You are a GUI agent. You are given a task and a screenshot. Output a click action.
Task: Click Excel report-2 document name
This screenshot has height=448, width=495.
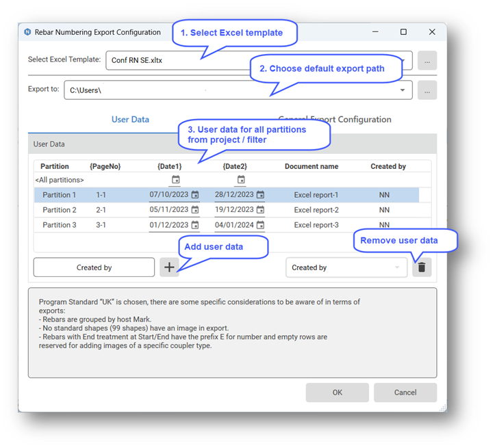[316, 210]
